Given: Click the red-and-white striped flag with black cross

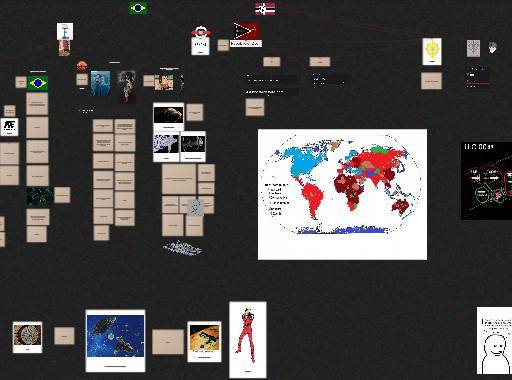Looking at the screenshot, I should pos(265,8).
